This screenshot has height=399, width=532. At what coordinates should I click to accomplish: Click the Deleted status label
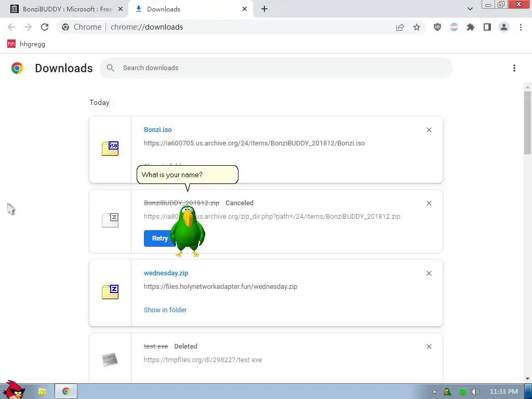click(x=185, y=346)
